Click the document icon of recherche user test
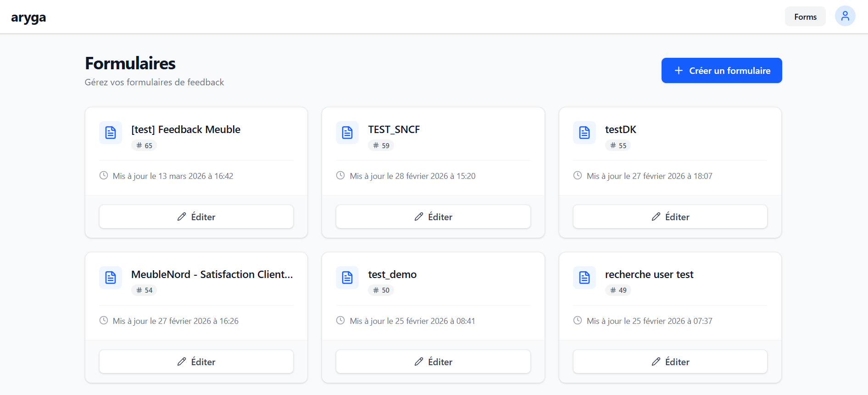Image resolution: width=868 pixels, height=395 pixels. (x=584, y=278)
